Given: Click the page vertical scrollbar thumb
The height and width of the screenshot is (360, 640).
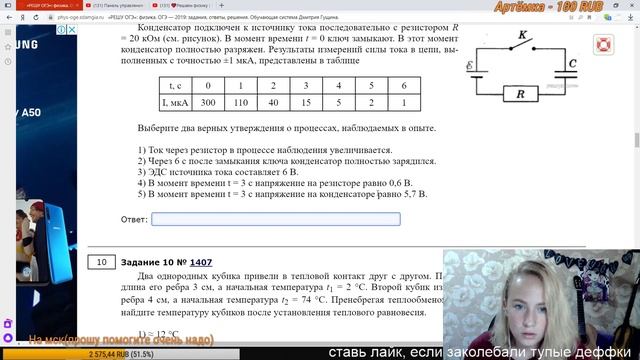Looking at the screenshot, I should 637,140.
